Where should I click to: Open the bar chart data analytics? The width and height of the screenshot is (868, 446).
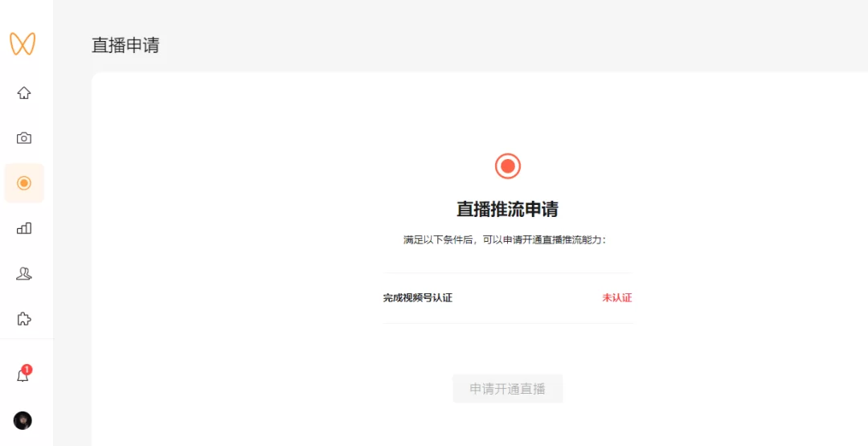click(24, 228)
